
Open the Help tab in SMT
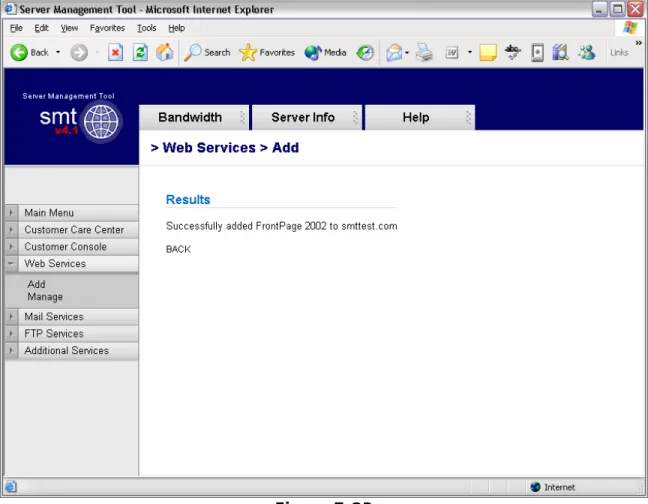point(420,117)
